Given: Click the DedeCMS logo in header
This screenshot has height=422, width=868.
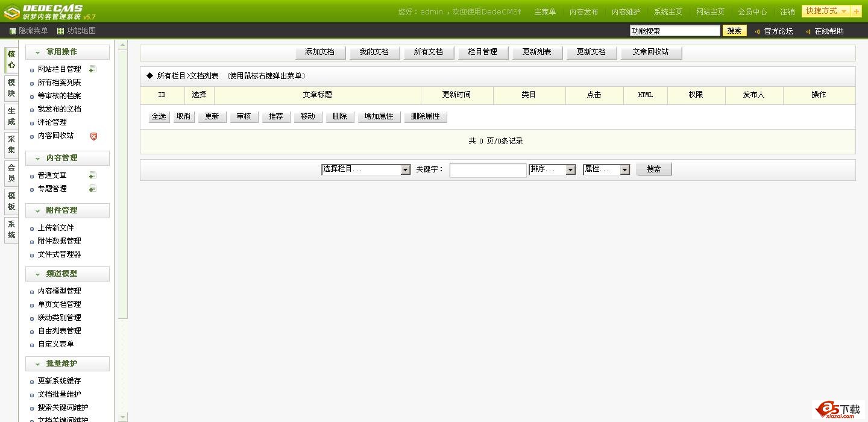Looking at the screenshot, I should click(x=50, y=11).
